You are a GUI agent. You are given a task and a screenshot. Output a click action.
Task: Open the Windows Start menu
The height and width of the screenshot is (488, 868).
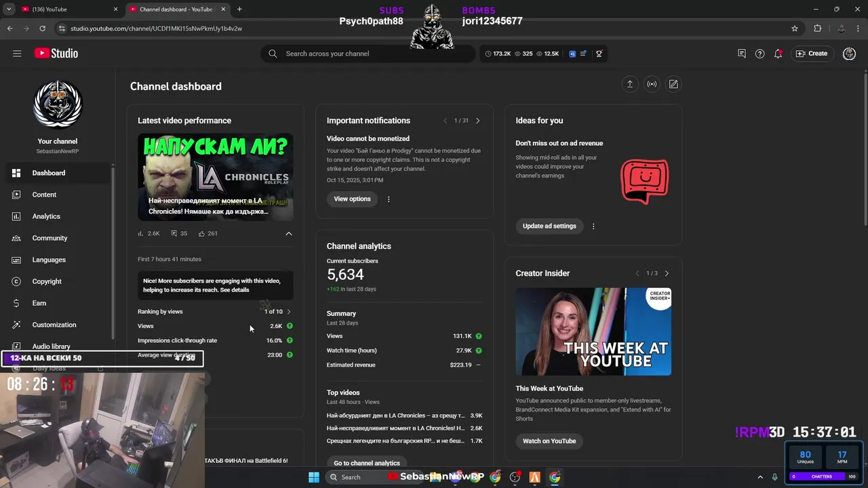[313, 477]
